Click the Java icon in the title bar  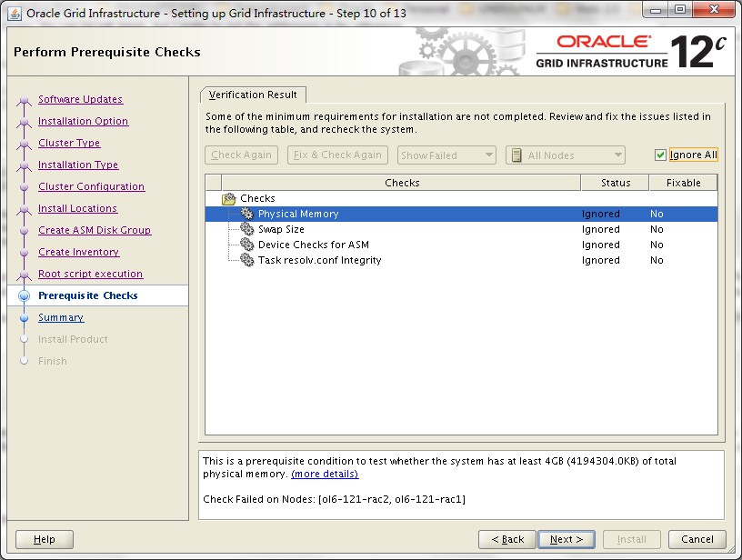pyautogui.click(x=15, y=14)
